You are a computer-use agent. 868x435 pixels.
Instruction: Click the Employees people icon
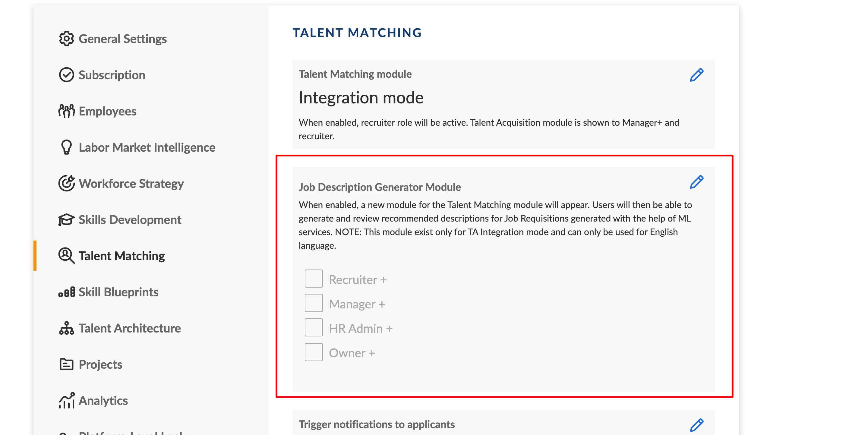66,111
